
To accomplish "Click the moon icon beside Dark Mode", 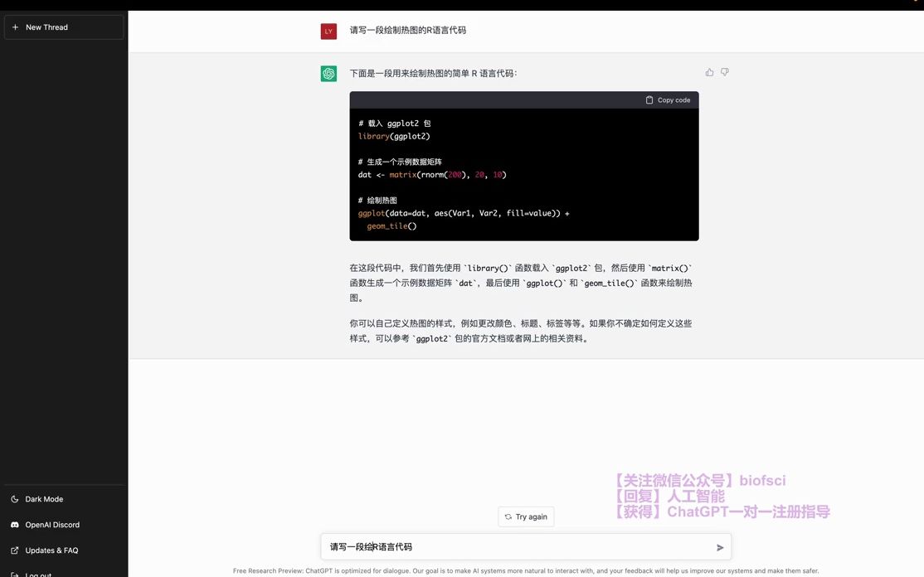I will [13, 498].
